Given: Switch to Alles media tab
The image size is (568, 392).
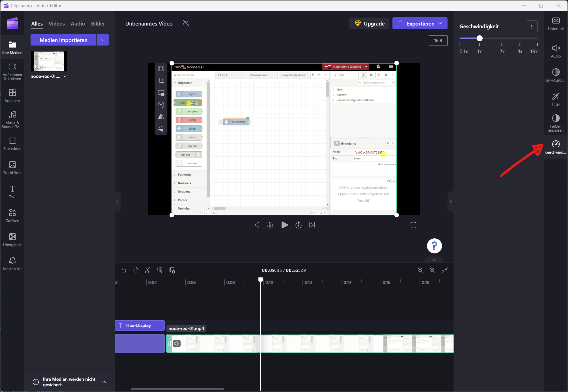Looking at the screenshot, I should [37, 24].
